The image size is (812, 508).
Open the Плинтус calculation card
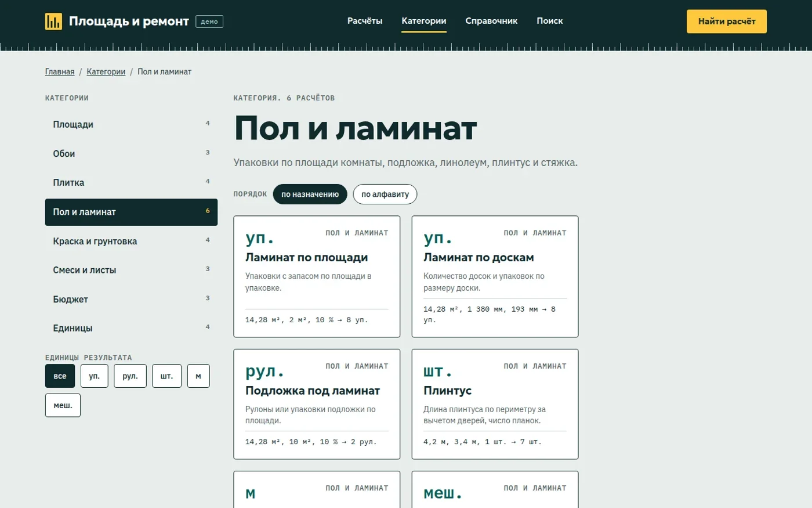click(x=495, y=404)
